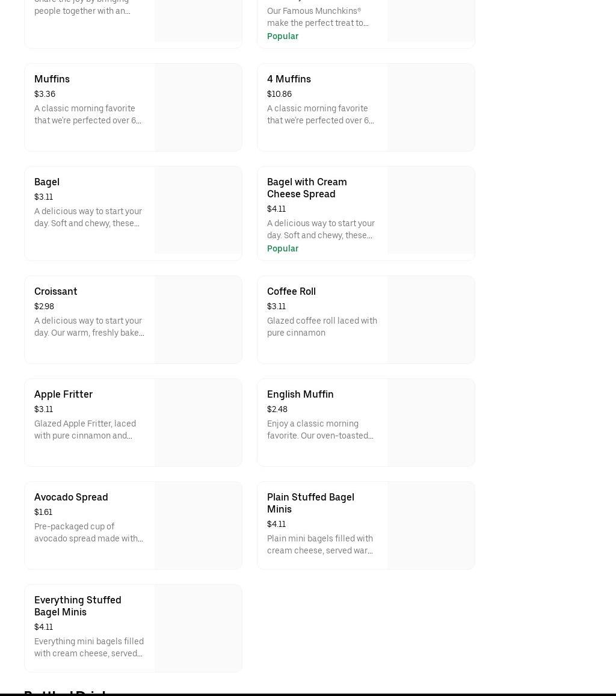616x696 pixels.
Task: Click the Munchkins description text
Action: [x=318, y=17]
